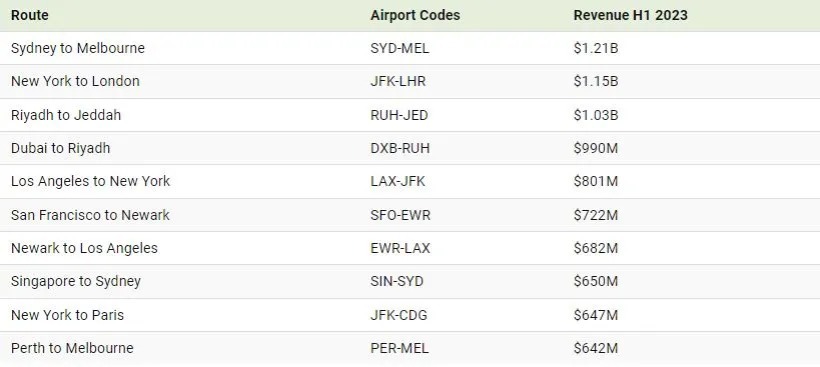Click the Route column header

(x=30, y=15)
